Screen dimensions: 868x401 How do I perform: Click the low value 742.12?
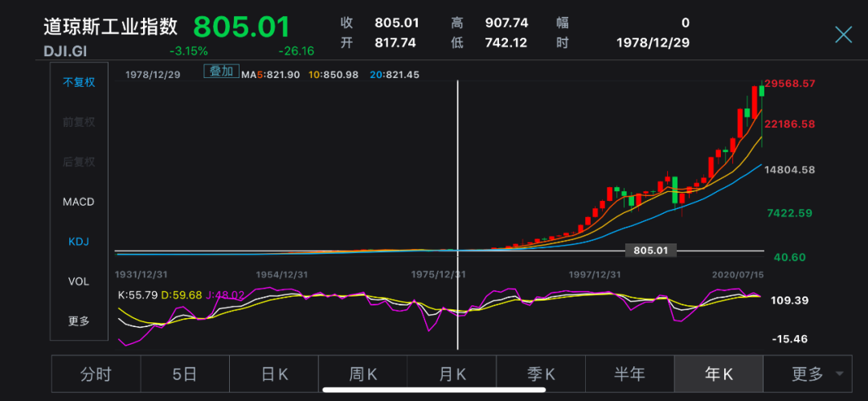506,43
